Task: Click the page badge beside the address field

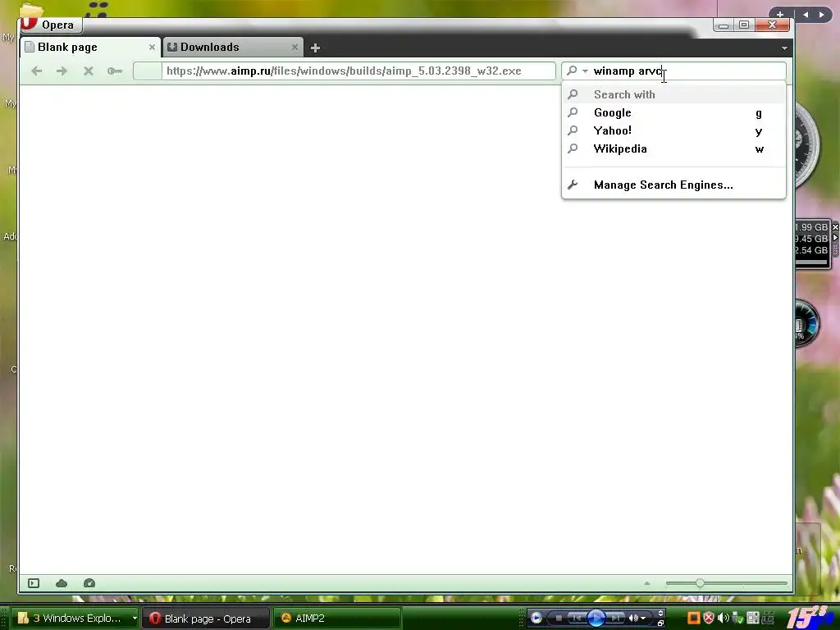Action: point(148,71)
